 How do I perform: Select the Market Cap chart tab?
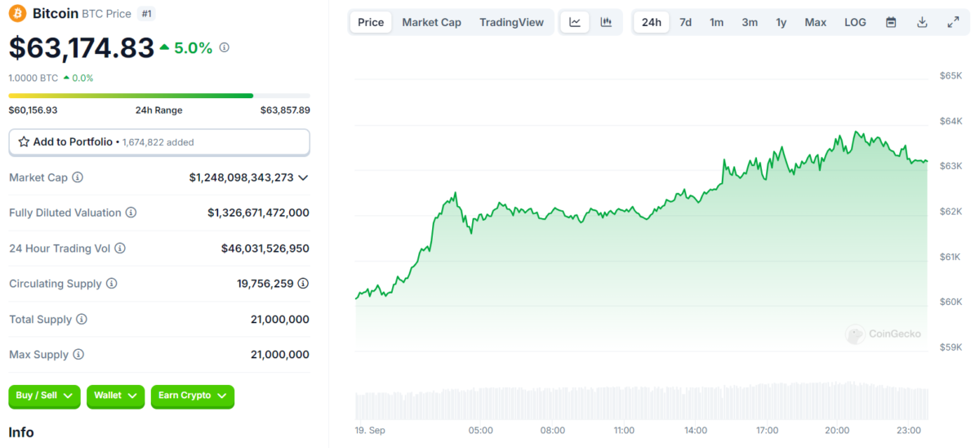point(431,22)
